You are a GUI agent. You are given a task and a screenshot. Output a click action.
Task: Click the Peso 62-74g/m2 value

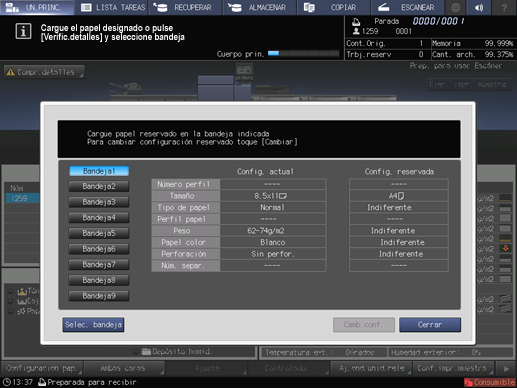[x=273, y=231]
